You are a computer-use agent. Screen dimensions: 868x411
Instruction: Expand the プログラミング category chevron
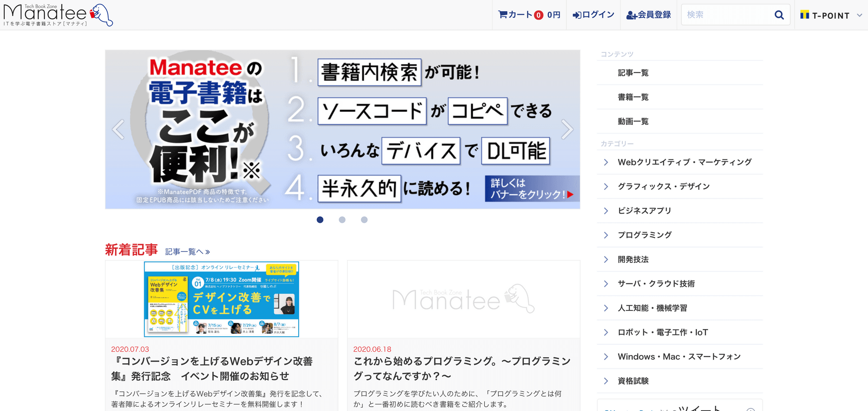pyautogui.click(x=606, y=235)
